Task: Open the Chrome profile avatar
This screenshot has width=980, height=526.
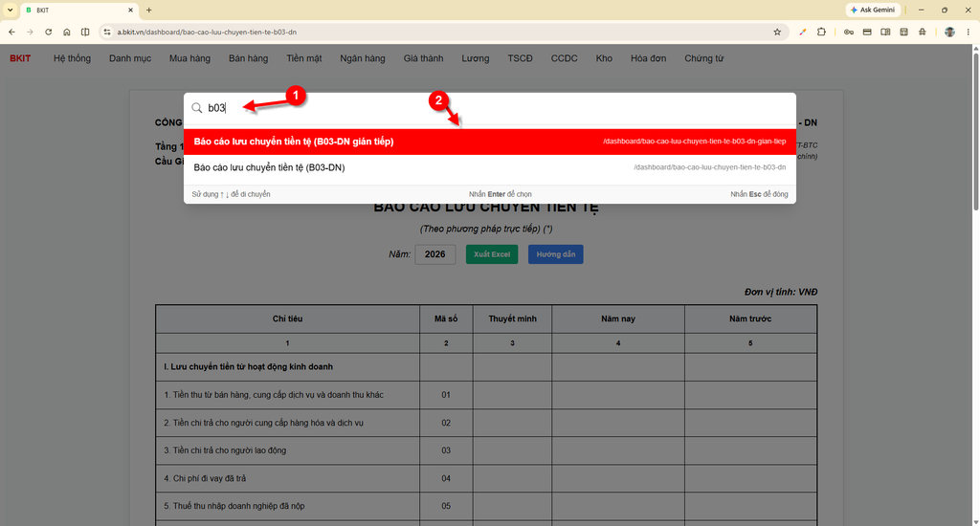Action: point(949,32)
